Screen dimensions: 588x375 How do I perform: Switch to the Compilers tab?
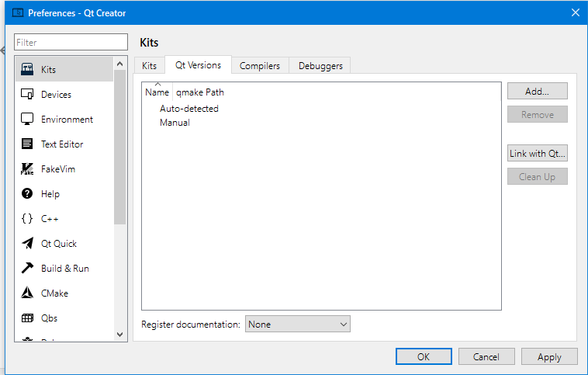(x=259, y=66)
